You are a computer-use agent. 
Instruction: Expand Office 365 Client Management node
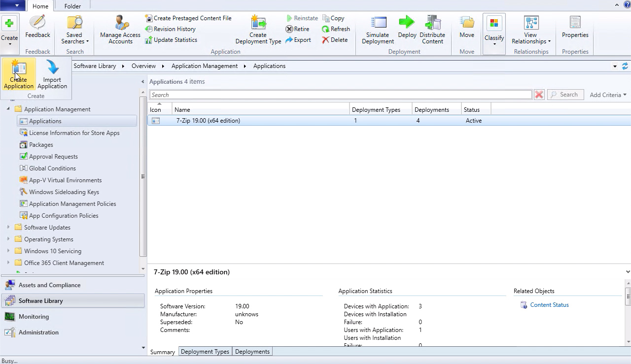(8, 263)
